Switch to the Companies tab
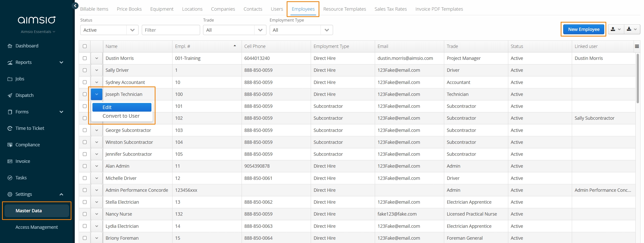Image resolution: width=644 pixels, height=243 pixels. (x=223, y=9)
